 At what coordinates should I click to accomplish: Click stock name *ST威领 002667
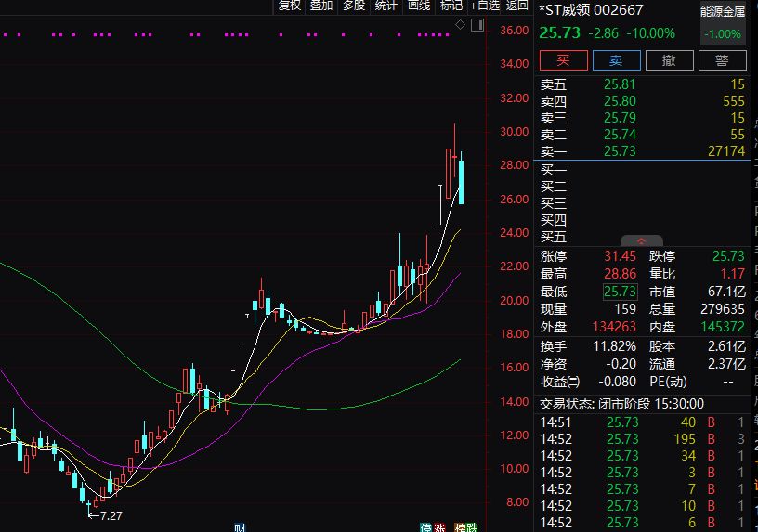point(591,10)
